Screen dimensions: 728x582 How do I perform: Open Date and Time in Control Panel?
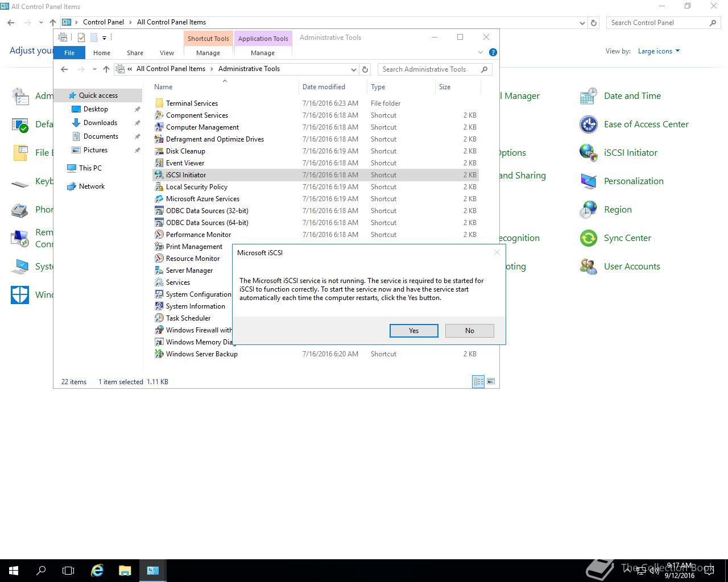[x=620, y=96]
